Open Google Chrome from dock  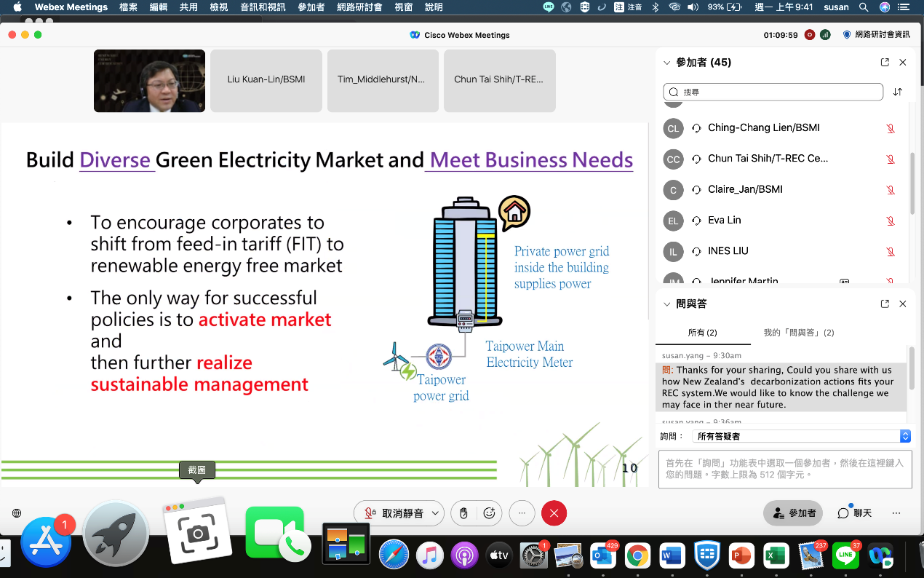click(x=637, y=556)
